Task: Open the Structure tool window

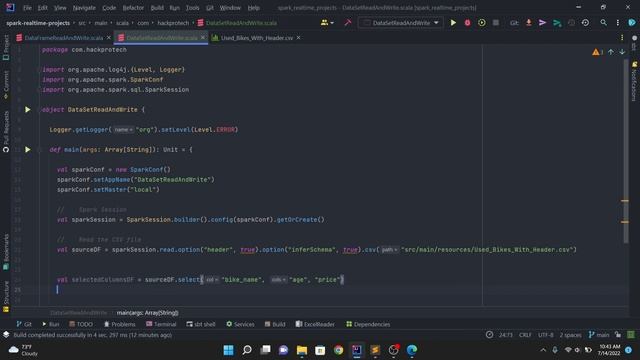Action: [x=6, y=297]
